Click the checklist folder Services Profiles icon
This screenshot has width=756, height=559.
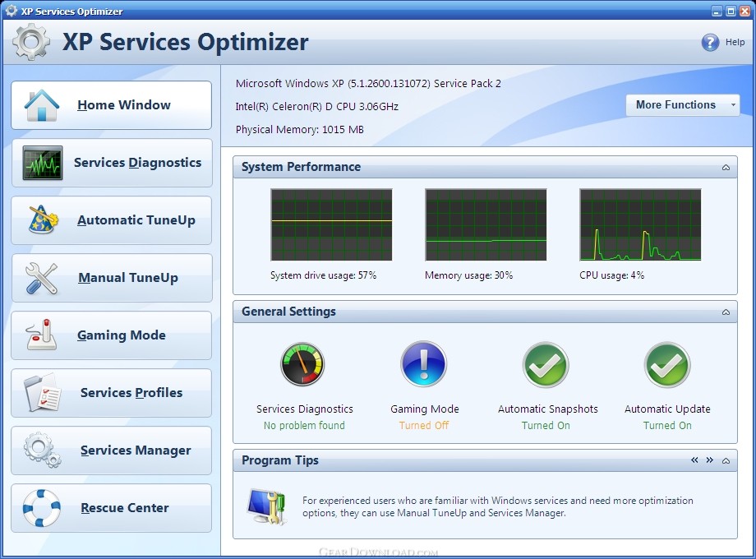43,393
